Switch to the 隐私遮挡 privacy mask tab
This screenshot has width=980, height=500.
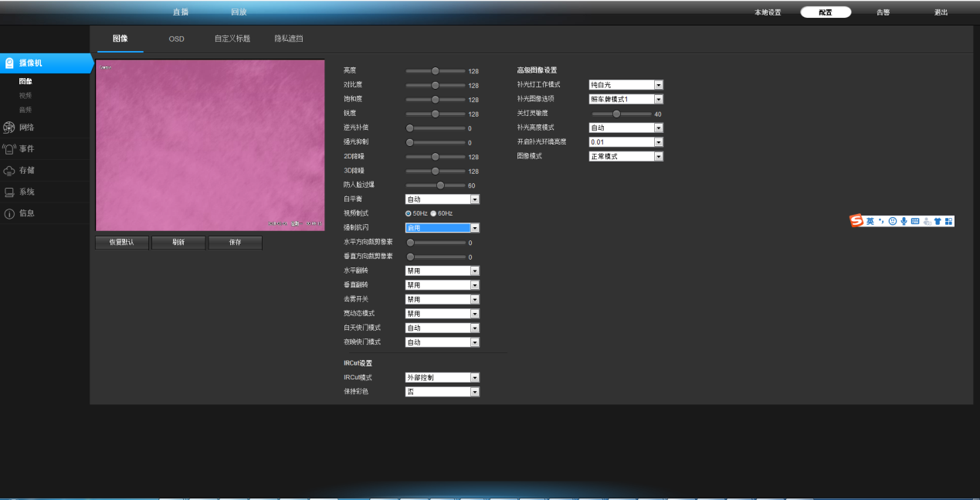(x=288, y=39)
